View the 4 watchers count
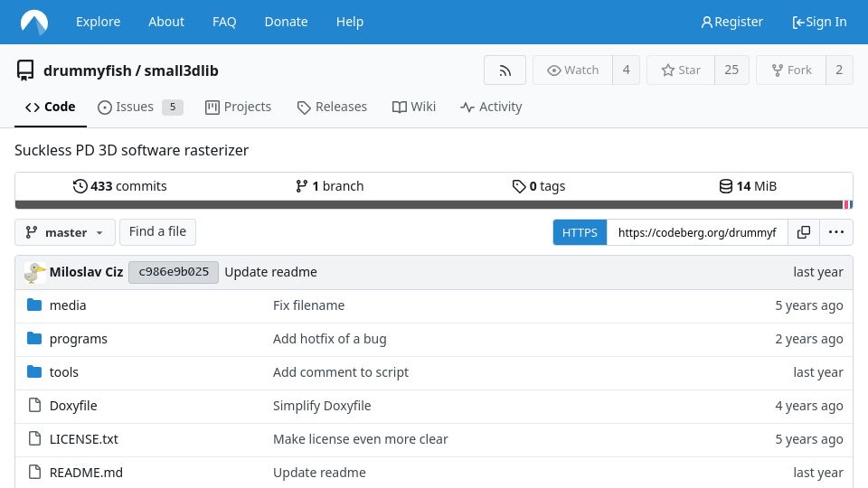 (626, 70)
